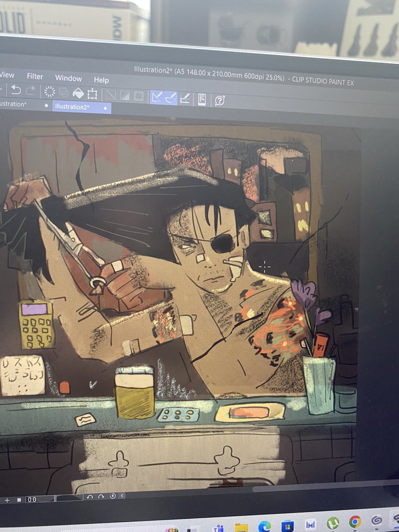Click the Reset Rotation icon
The image size is (399, 532).
(112, 496)
